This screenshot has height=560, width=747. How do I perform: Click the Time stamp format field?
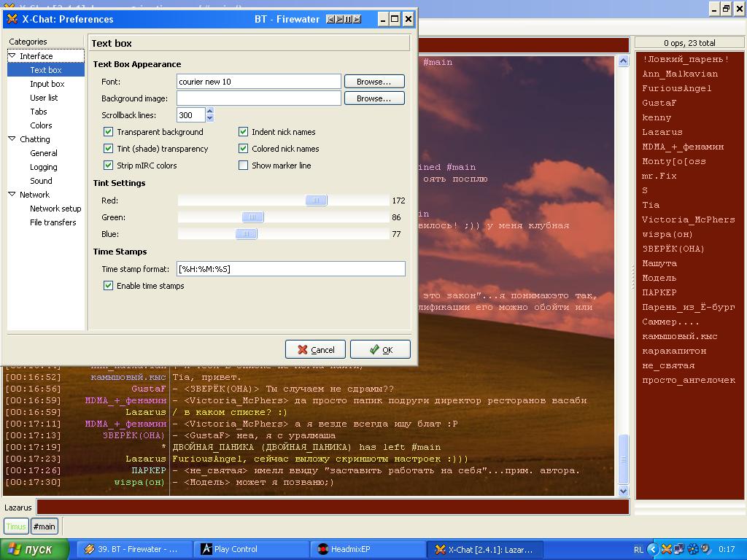point(290,269)
